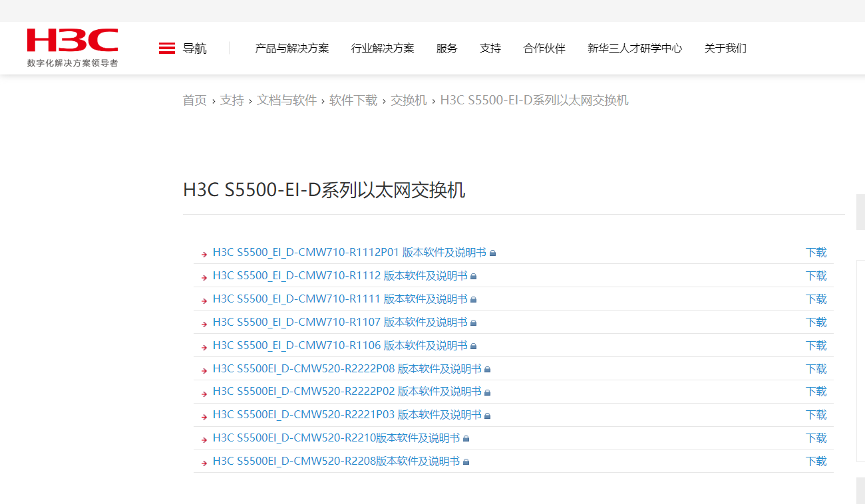865x504 pixels.
Task: Click 下载 for the CMW520-R2208 row
Action: 816,461
